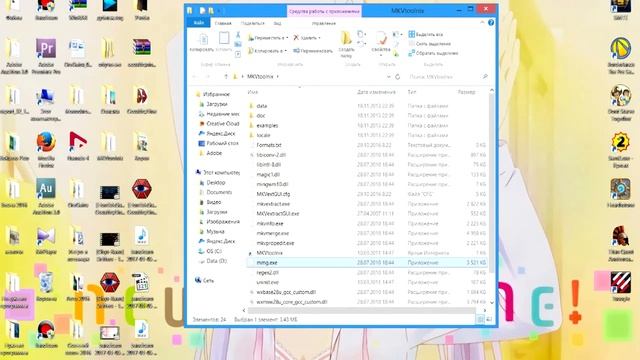Select Сеть (Network) in navigation pane
The image size is (640, 360).
pos(208,280)
